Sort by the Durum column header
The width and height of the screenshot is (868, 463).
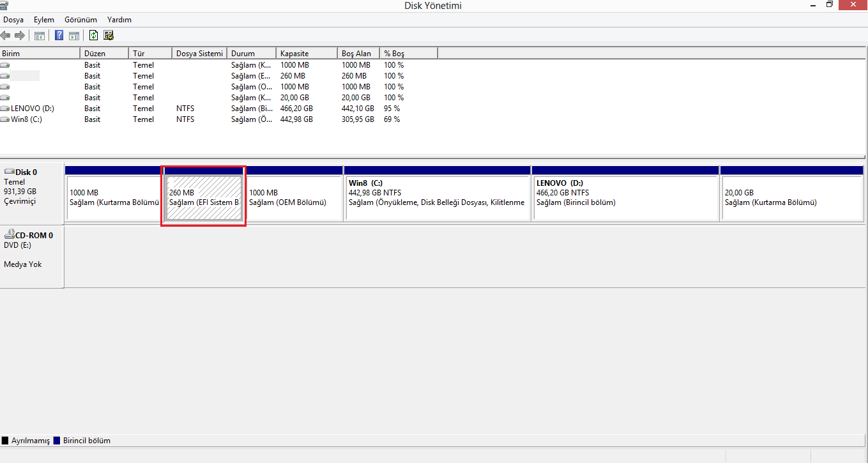[x=252, y=54]
